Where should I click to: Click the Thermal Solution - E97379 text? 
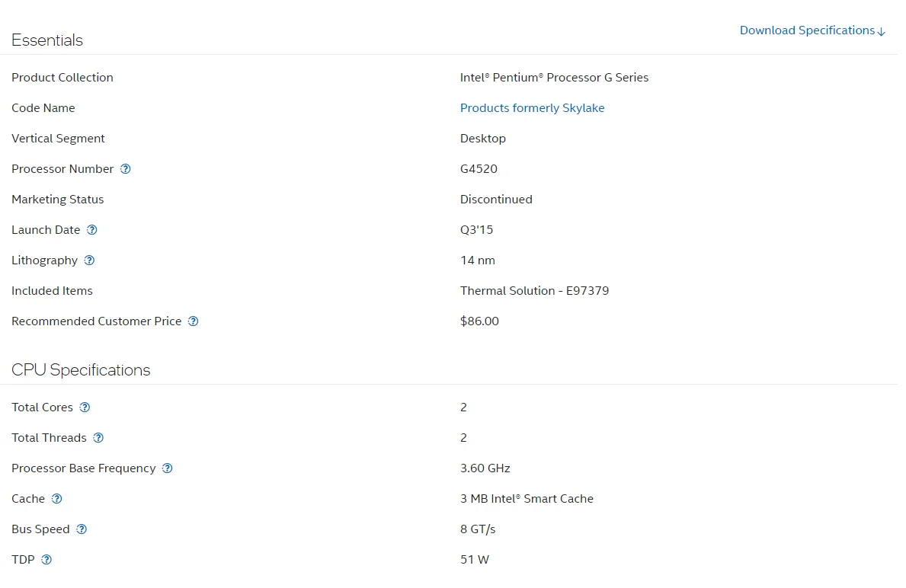tap(534, 291)
